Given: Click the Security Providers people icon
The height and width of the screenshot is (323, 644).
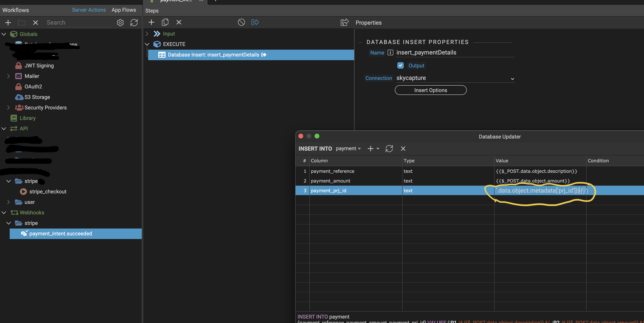Looking at the screenshot, I should click(x=19, y=108).
